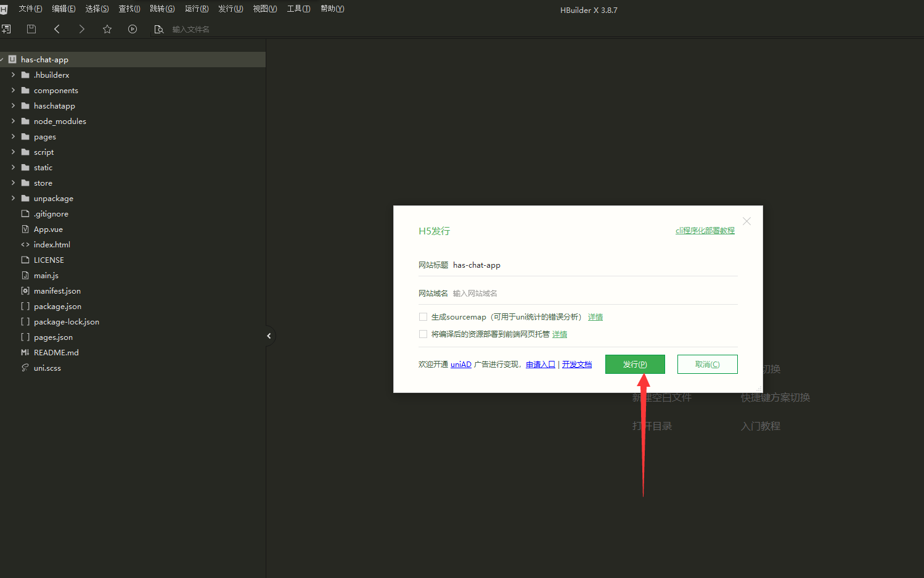Viewport: 924px width, 578px height.
Task: Click 入门教程 on the start page
Action: tap(761, 426)
